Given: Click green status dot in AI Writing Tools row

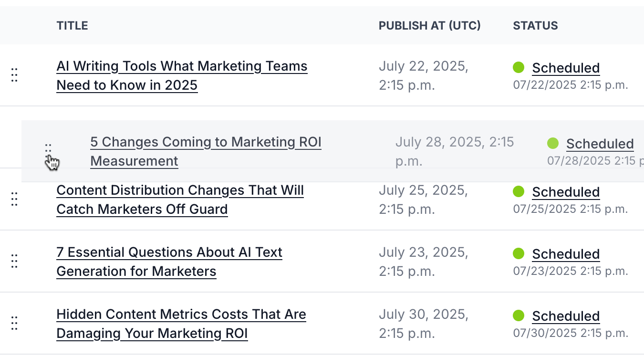Looking at the screenshot, I should coord(519,67).
